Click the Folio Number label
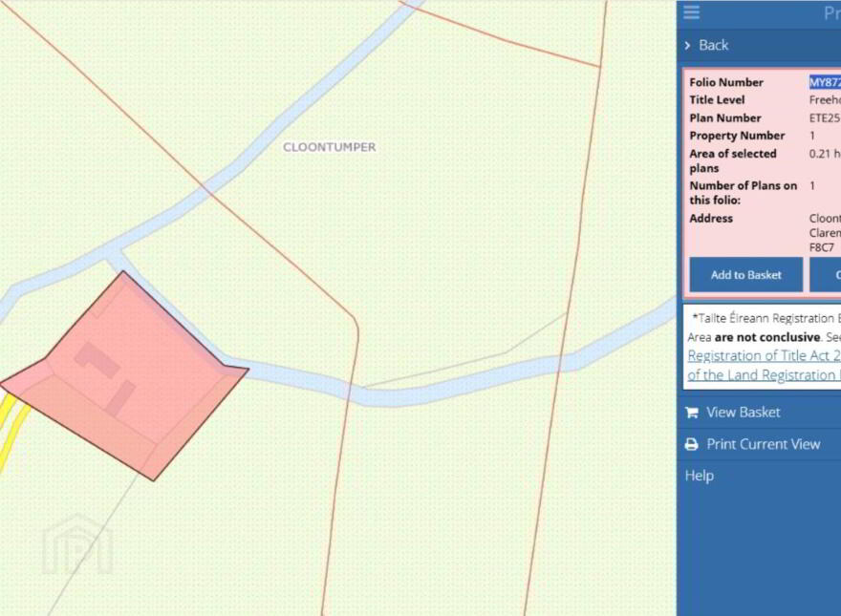Image resolution: width=841 pixels, height=616 pixels. (726, 82)
